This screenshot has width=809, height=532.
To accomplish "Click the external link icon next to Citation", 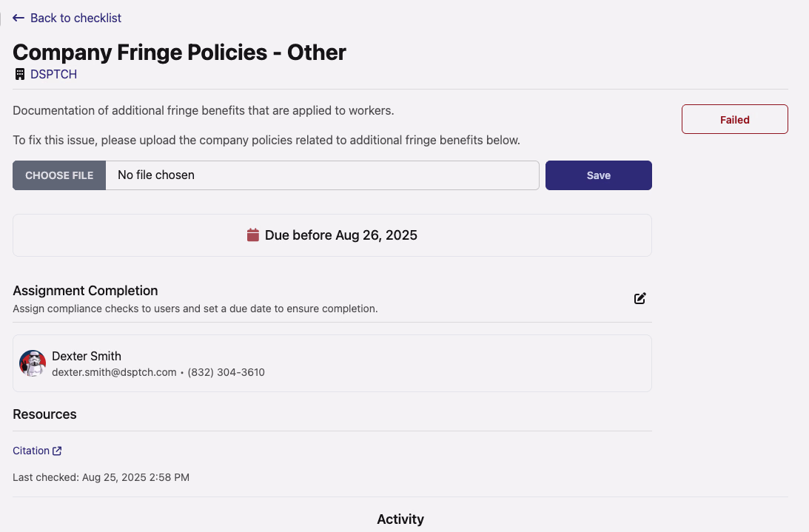I will pos(57,451).
